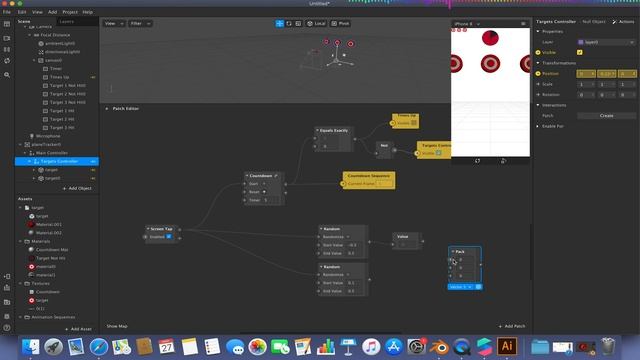Click the yellow patch dot next to Visible
The width and height of the screenshot is (640, 360).
tap(538, 53)
